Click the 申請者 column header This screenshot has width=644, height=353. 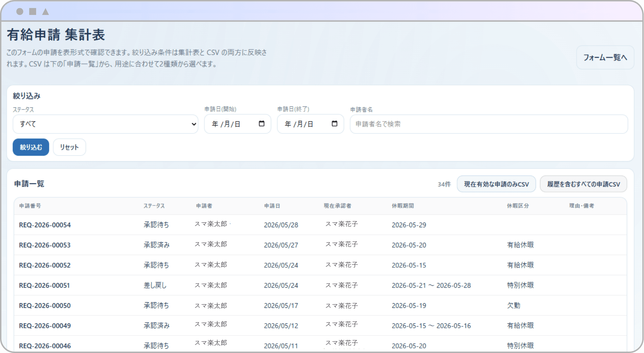(x=204, y=206)
